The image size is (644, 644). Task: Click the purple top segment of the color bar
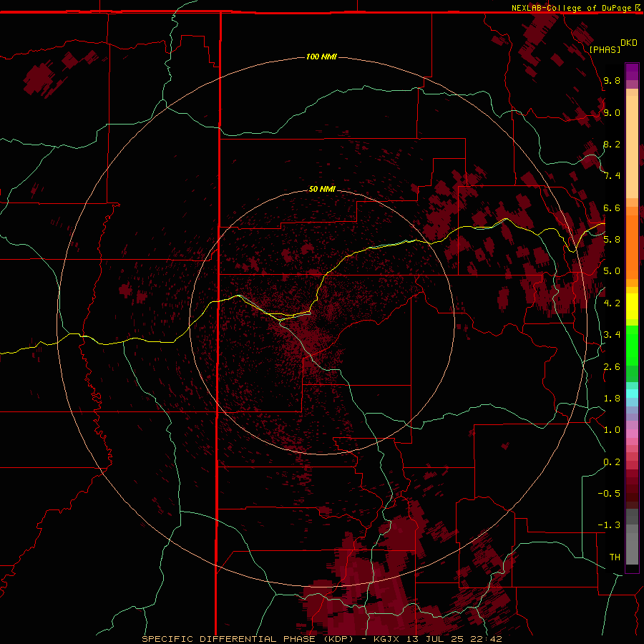(x=632, y=72)
